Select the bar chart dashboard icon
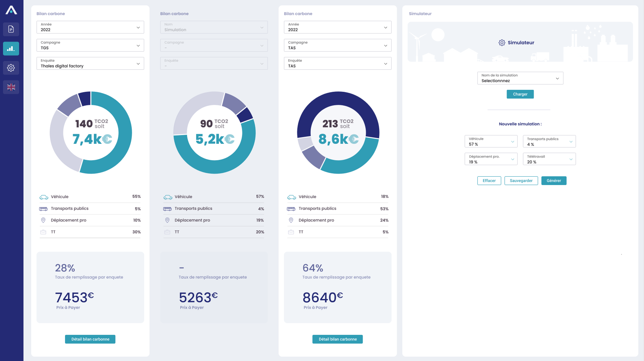 (11, 49)
